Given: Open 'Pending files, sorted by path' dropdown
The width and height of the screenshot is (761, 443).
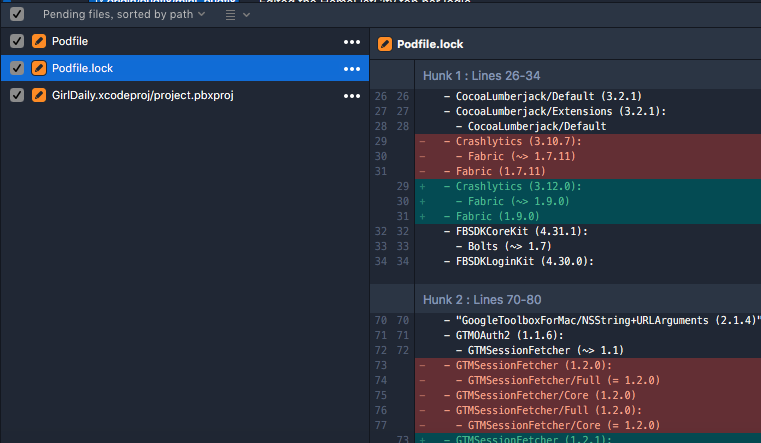Looking at the screenshot, I should pos(123,15).
